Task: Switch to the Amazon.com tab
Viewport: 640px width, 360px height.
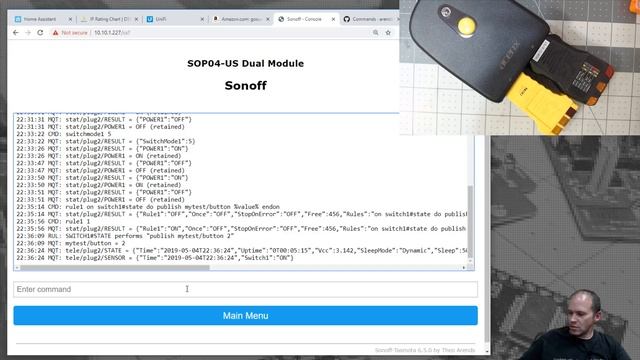Action: [242, 19]
